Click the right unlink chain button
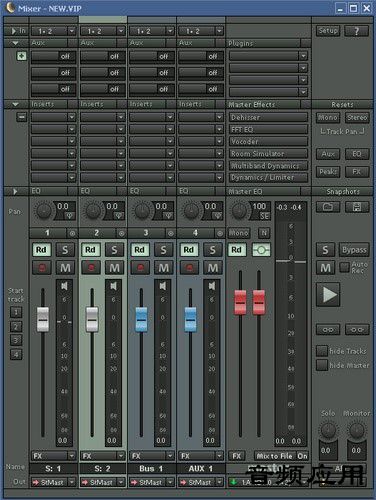Viewport: 376px width, 500px height. (x=357, y=330)
